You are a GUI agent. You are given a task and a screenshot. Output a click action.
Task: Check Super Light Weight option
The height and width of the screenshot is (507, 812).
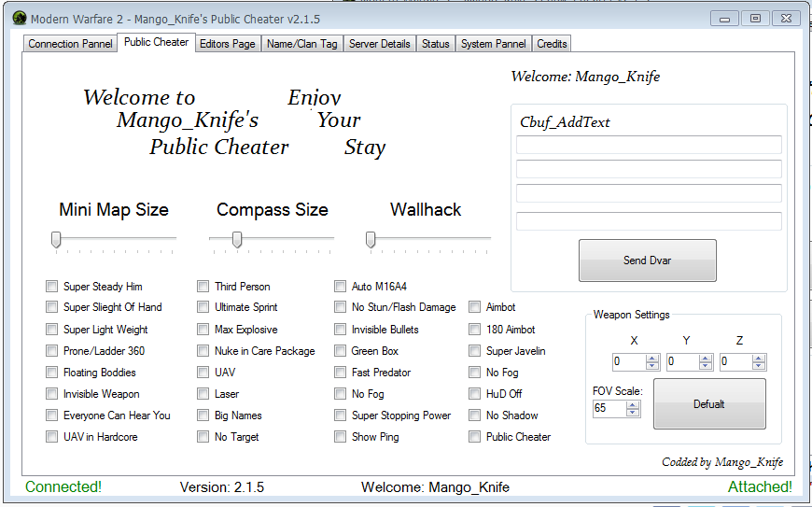coord(51,330)
